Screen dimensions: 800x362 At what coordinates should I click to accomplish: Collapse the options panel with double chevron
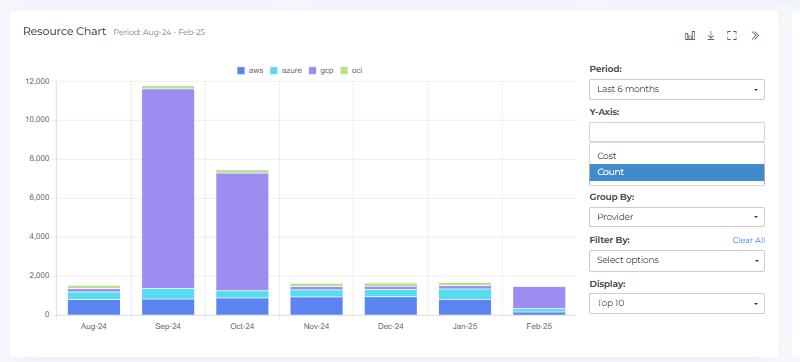click(755, 36)
